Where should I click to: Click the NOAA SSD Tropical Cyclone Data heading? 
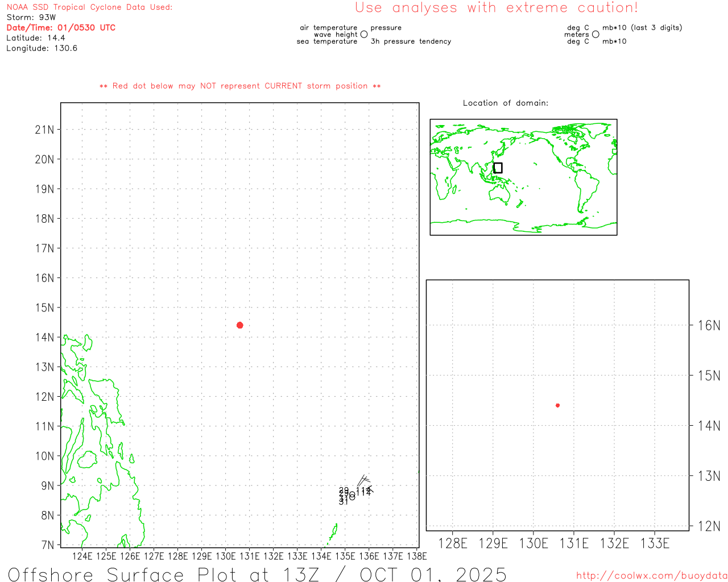point(89,7)
